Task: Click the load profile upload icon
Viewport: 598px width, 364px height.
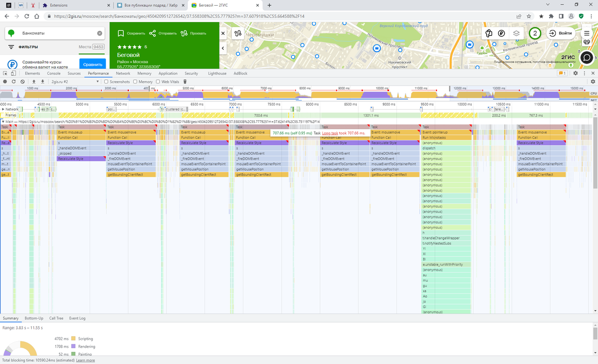Action: click(x=34, y=82)
